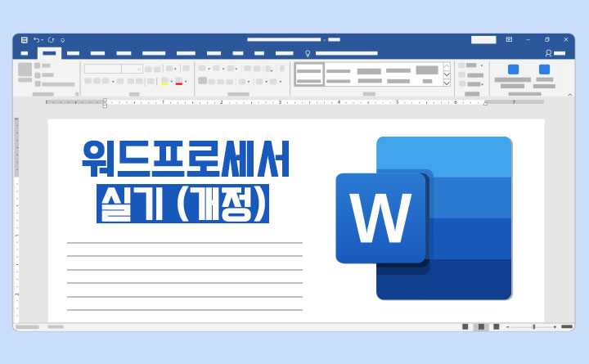The height and width of the screenshot is (364, 589).
Task: Click the highlighted text 실기 (개정)
Action: pyautogui.click(x=183, y=204)
